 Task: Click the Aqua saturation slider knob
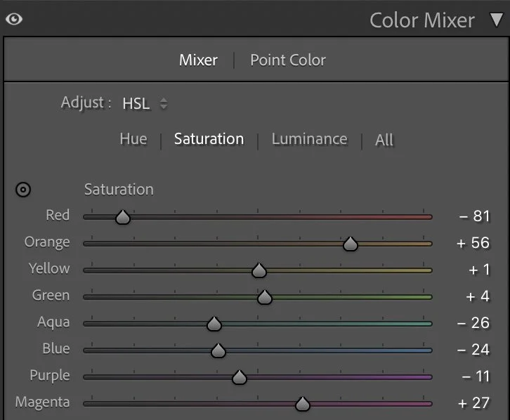[214, 324]
